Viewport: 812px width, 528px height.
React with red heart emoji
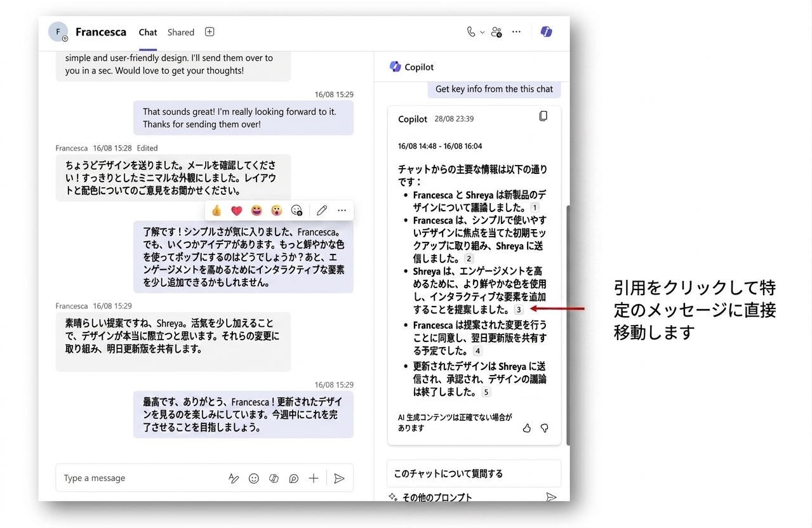(237, 211)
